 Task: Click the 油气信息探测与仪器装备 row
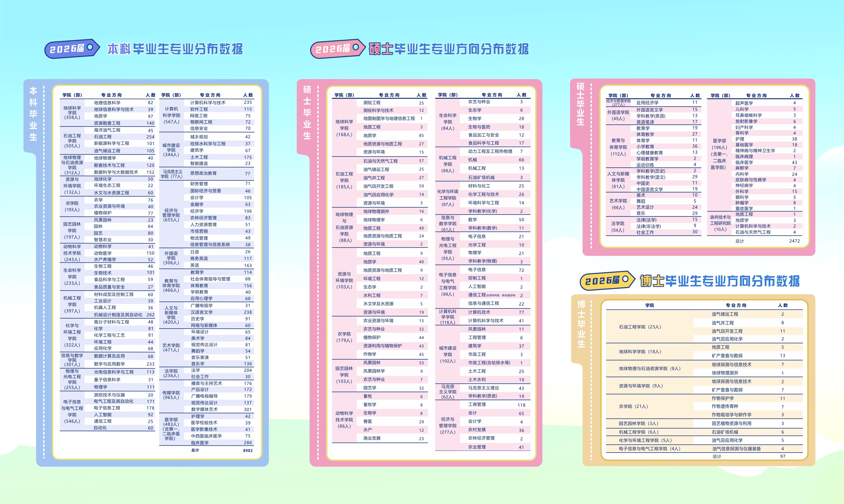click(748, 449)
